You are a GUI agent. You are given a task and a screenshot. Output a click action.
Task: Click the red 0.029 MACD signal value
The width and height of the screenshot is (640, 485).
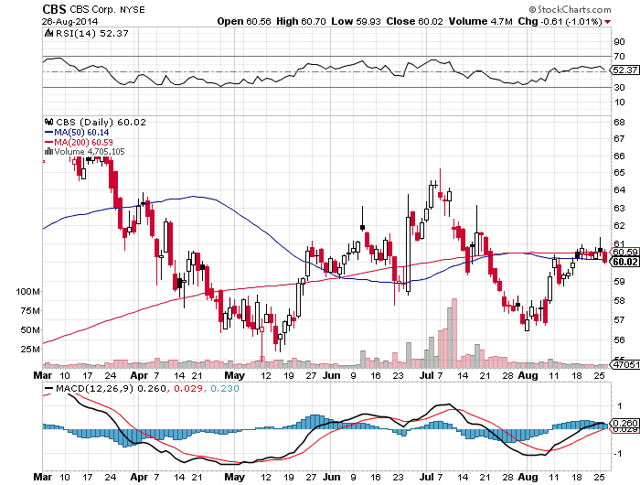188,388
